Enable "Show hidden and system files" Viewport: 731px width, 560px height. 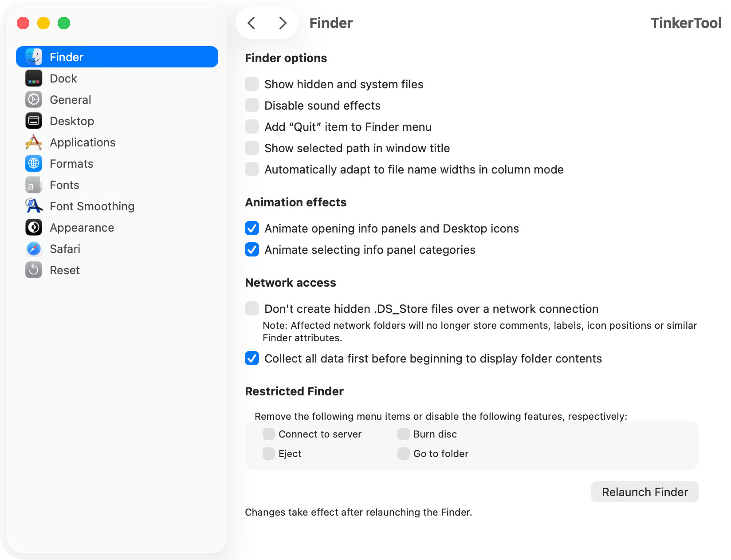point(252,84)
